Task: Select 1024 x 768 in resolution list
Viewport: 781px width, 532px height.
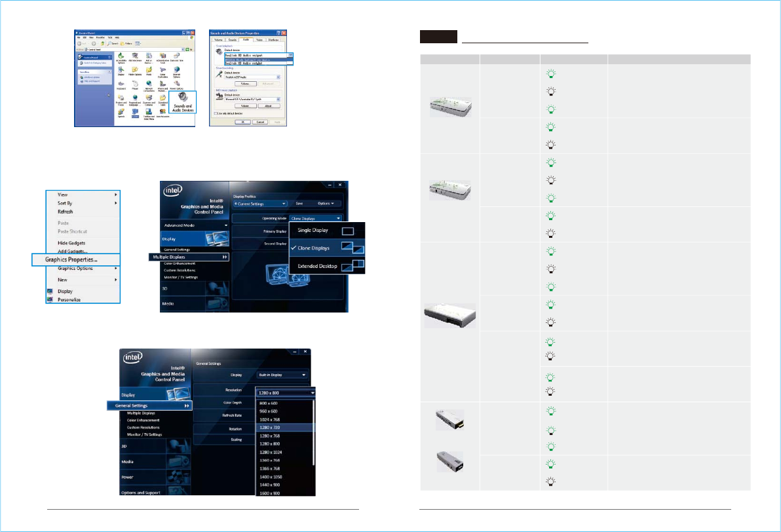Action: pos(286,419)
